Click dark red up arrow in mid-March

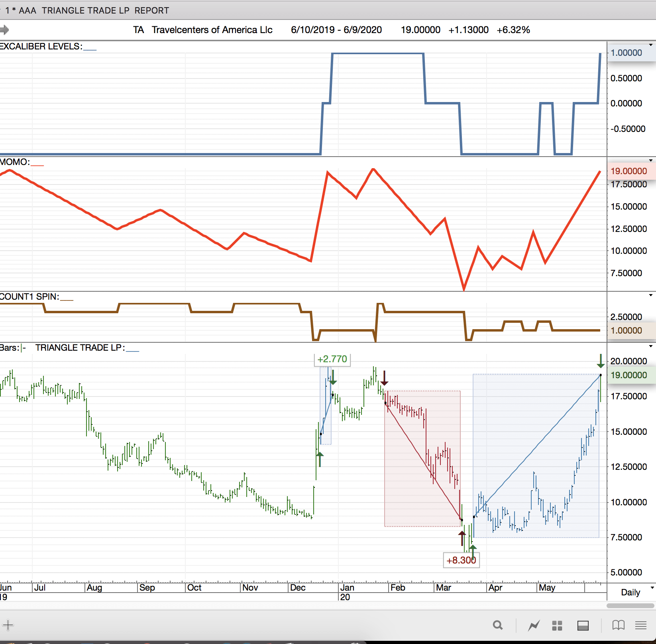462,538
